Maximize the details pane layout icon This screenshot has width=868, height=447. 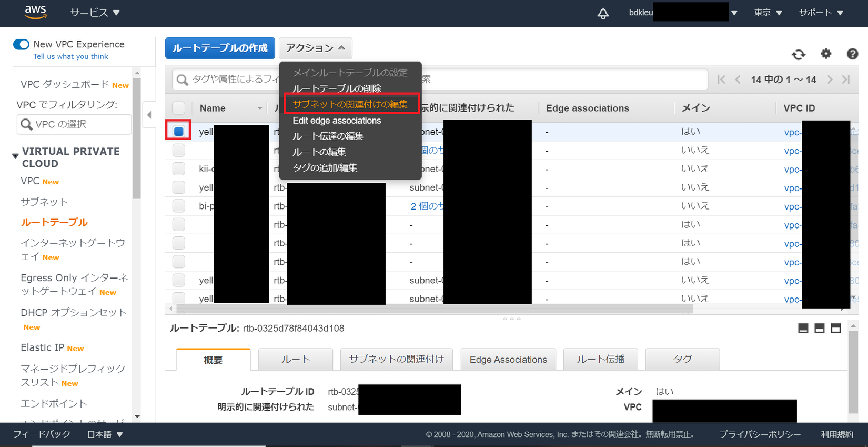pyautogui.click(x=835, y=329)
